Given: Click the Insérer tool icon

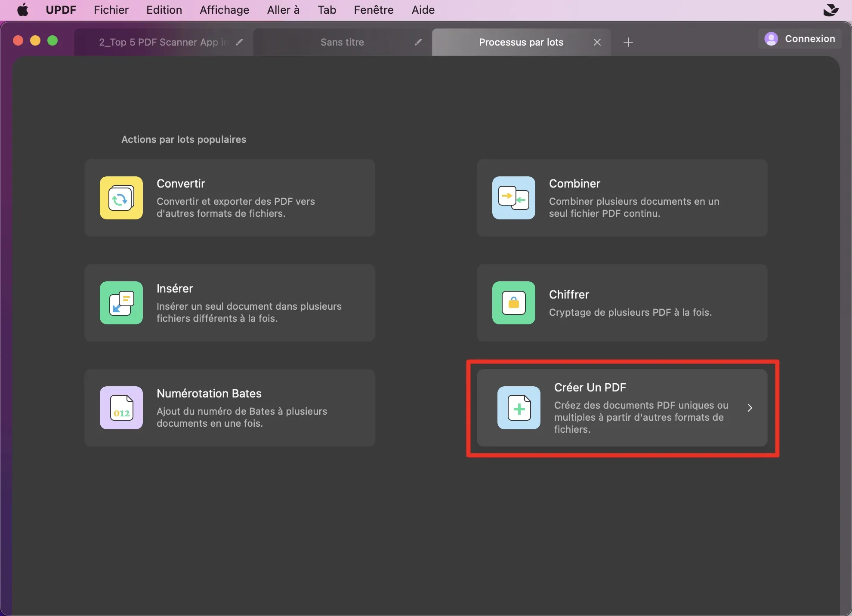Looking at the screenshot, I should (121, 303).
